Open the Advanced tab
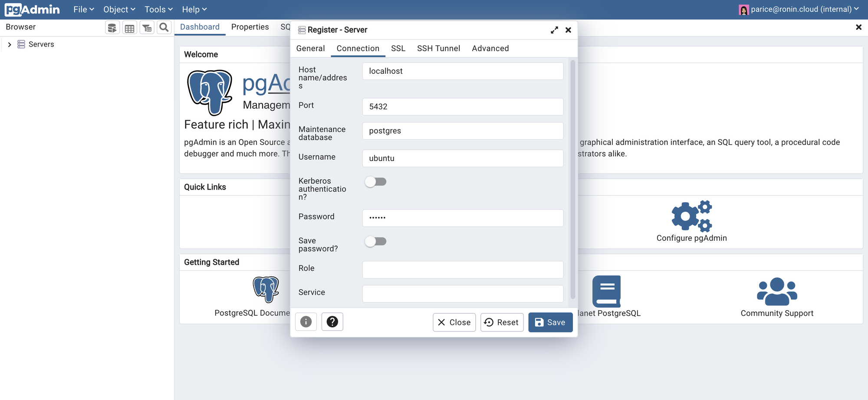Viewport: 868px width, 400px height. (490, 49)
